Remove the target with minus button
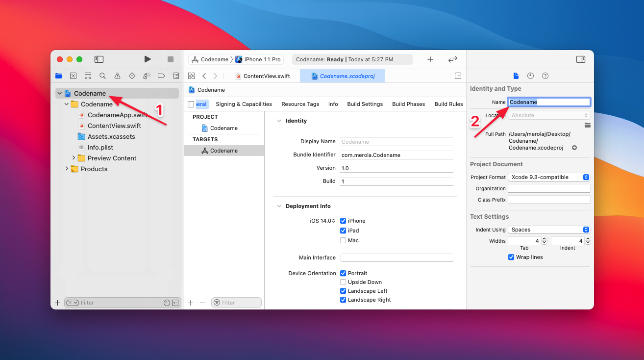 pyautogui.click(x=203, y=303)
